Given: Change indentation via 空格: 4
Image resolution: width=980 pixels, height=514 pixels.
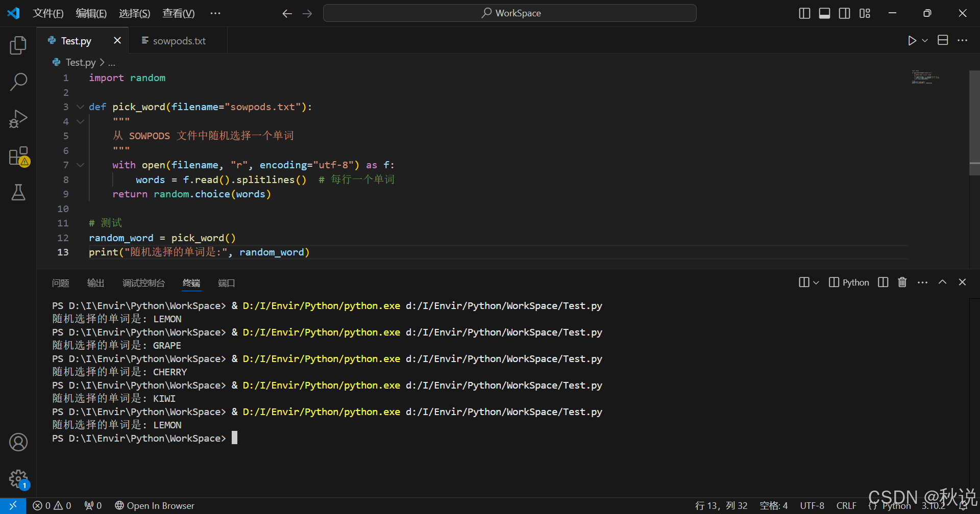Looking at the screenshot, I should [773, 505].
